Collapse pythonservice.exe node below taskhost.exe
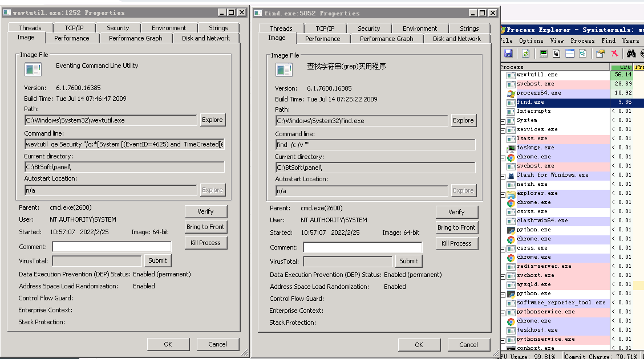Image resolution: width=644 pixels, height=359 pixels. 503,340
